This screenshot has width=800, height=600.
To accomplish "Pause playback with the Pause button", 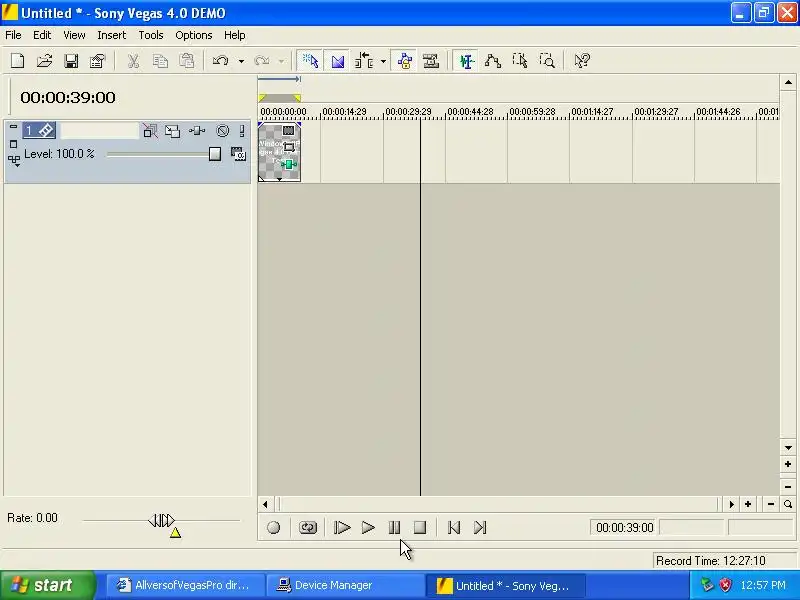I will [394, 528].
